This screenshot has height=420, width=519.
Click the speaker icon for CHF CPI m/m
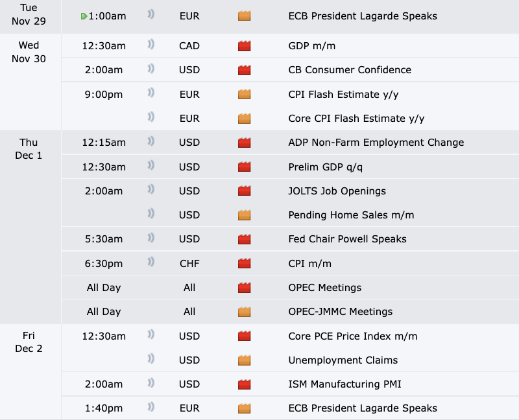(x=151, y=262)
